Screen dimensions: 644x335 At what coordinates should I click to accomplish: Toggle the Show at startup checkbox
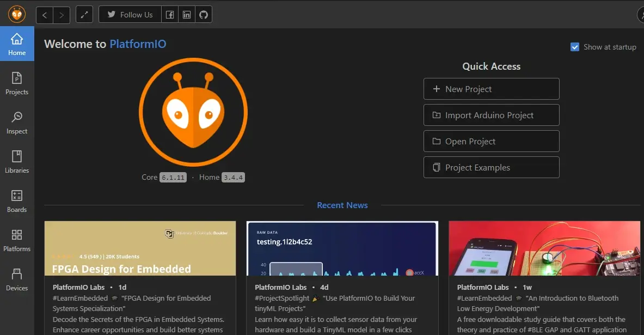[x=574, y=47]
